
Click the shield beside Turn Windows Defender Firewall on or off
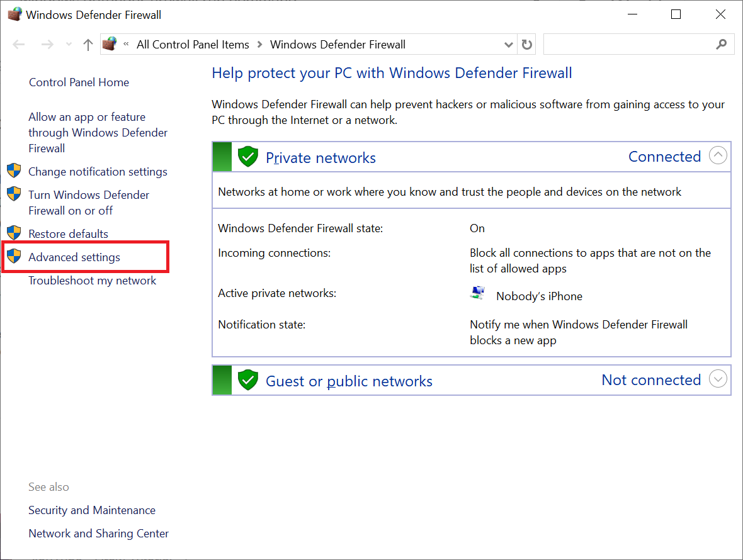pyautogui.click(x=14, y=194)
